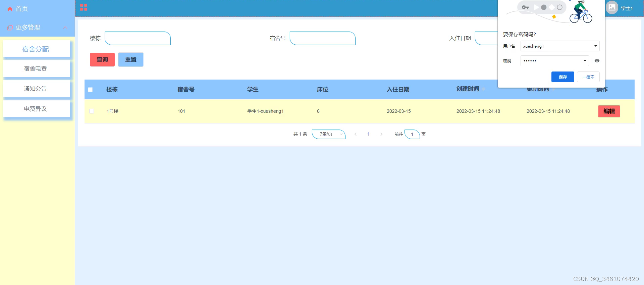Click the 1号楼 building cell
Screen dimensions: 644x285
(112, 111)
